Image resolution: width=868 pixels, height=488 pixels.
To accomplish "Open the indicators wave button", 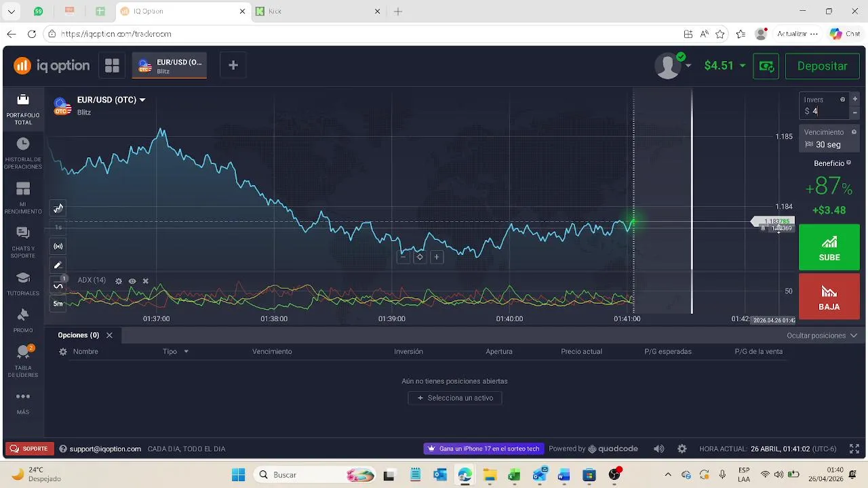I will (x=58, y=285).
